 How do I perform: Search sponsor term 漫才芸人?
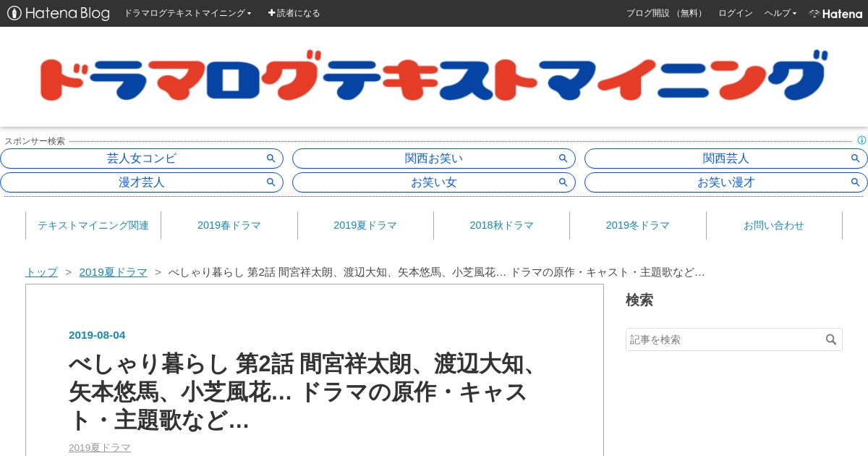click(142, 182)
